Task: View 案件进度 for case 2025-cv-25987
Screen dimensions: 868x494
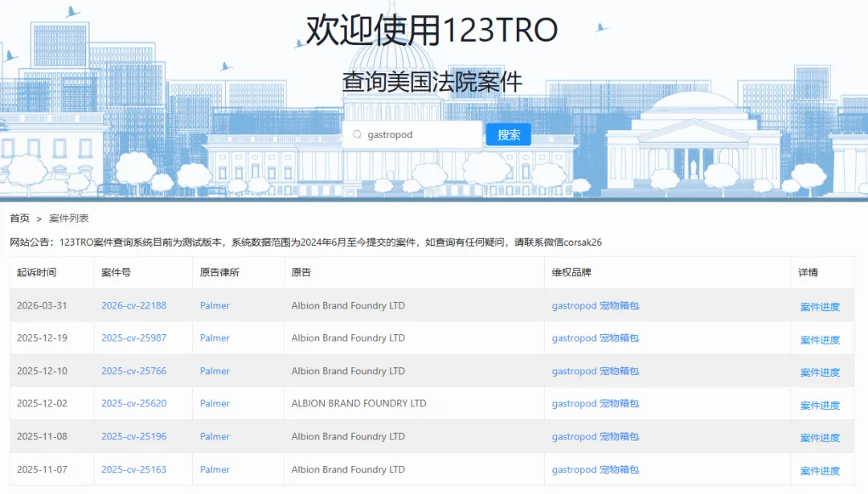Action: (x=820, y=340)
